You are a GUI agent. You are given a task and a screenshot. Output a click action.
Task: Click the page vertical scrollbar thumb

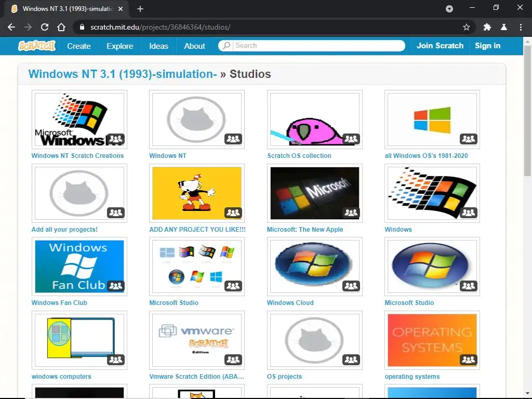coord(527,111)
